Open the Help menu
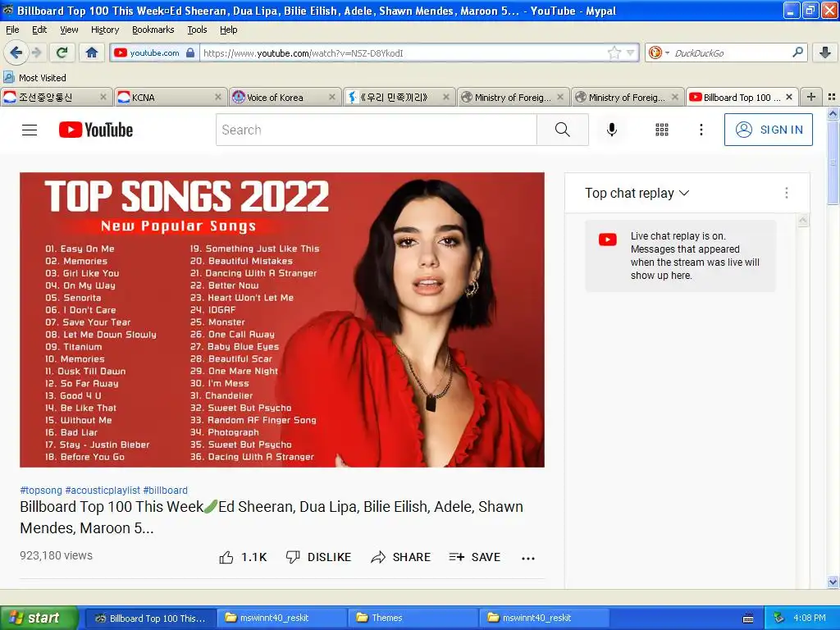Image resolution: width=840 pixels, height=630 pixels. tap(228, 30)
